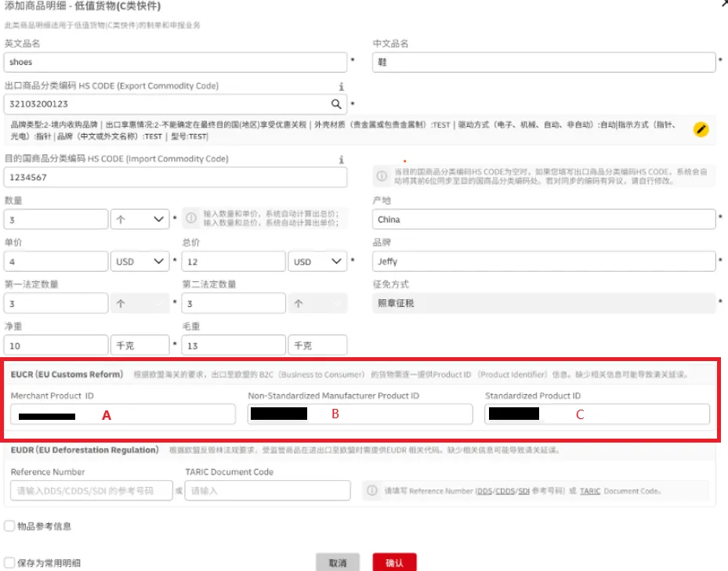Click Non-Standardized Manufacturer Product ID field
The width and height of the screenshot is (728, 571).
click(360, 414)
